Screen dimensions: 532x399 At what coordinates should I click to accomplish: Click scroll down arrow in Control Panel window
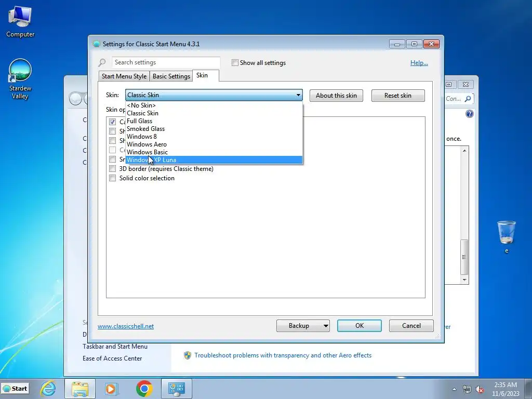pyautogui.click(x=464, y=280)
